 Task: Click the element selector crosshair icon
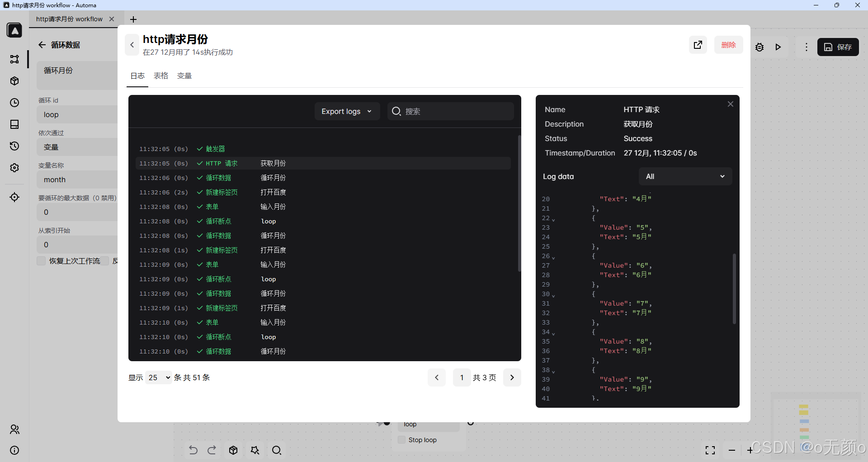click(14, 197)
